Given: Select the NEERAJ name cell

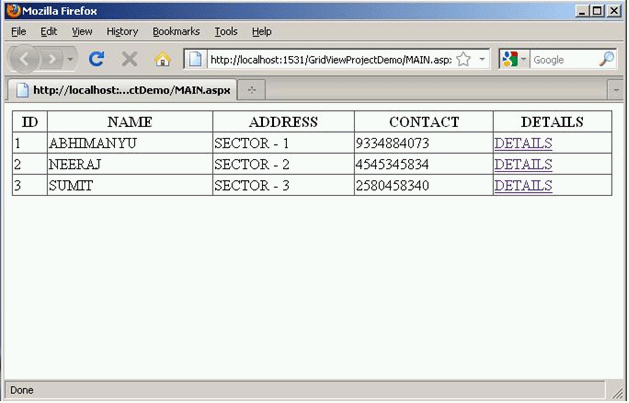Looking at the screenshot, I should pyautogui.click(x=130, y=164).
